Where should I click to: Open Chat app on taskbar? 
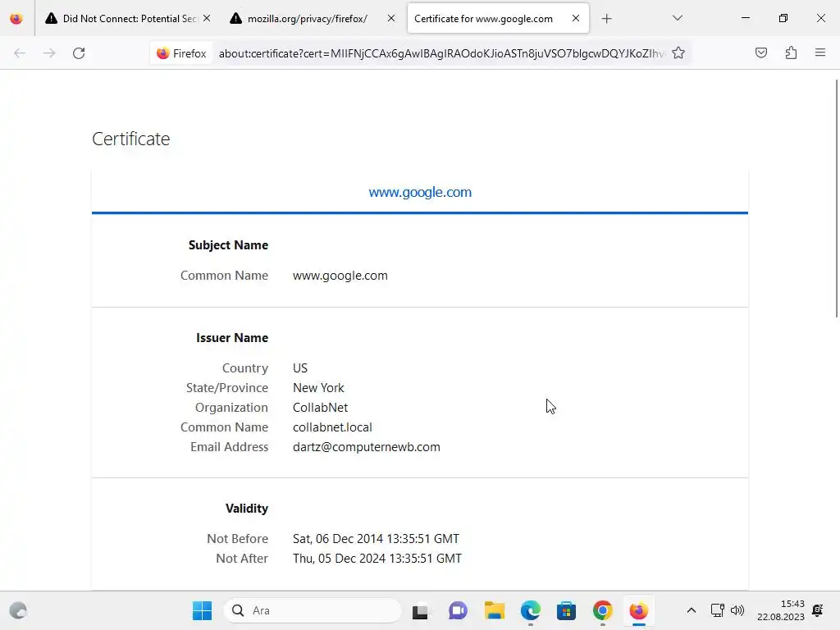(458, 610)
